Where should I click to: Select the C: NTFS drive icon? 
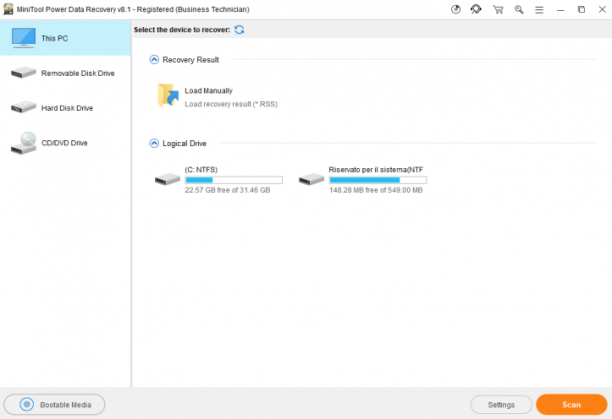click(167, 179)
